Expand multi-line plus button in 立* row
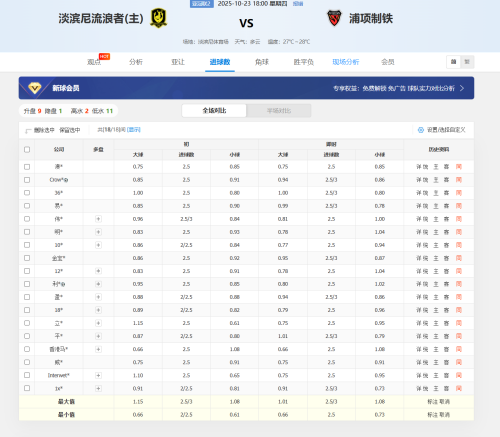Image resolution: width=500 pixels, height=437 pixels. (98, 323)
